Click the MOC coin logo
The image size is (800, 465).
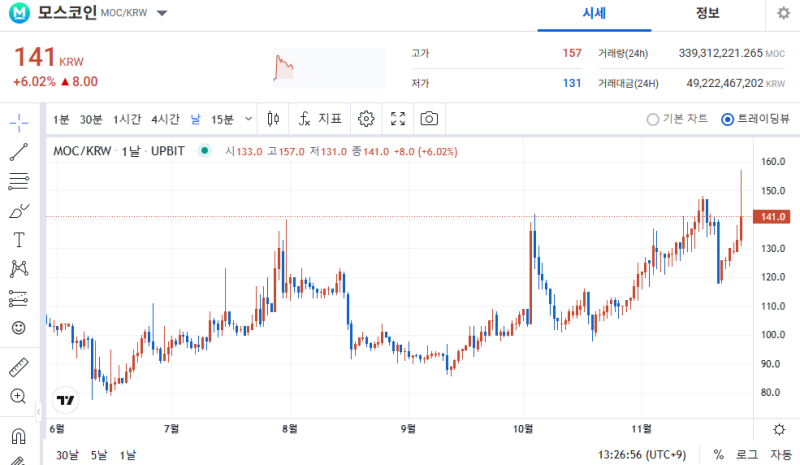[x=19, y=13]
